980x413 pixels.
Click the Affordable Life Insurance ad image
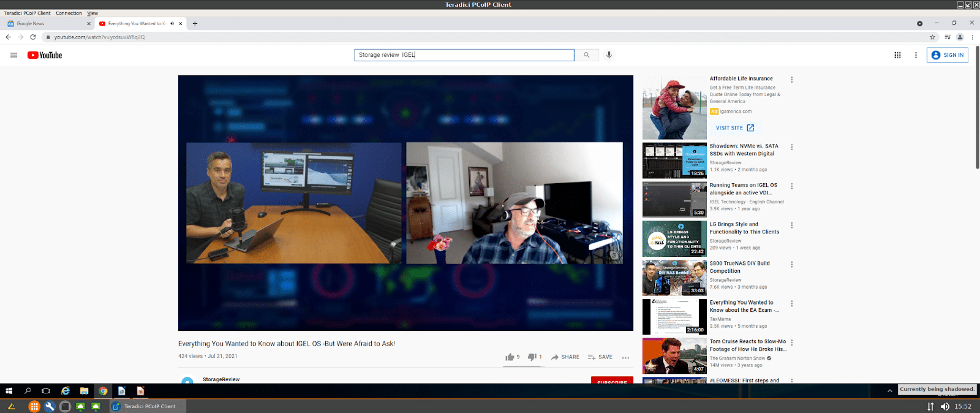674,107
